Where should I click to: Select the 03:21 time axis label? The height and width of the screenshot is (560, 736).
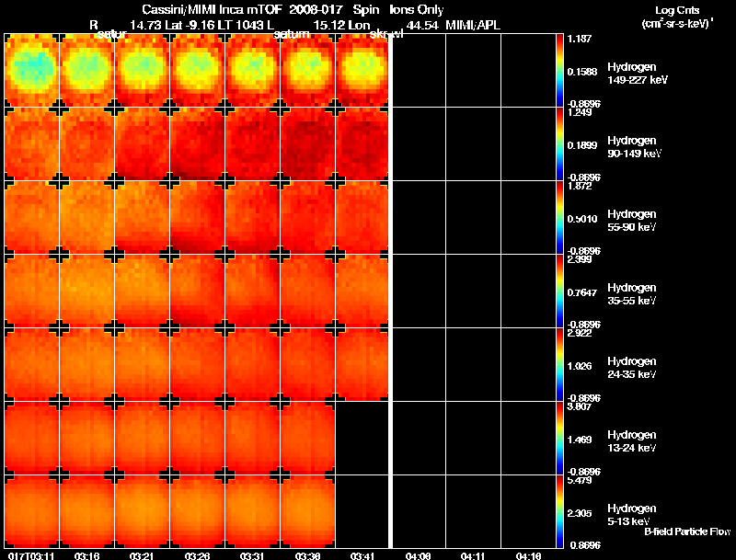[x=142, y=555]
